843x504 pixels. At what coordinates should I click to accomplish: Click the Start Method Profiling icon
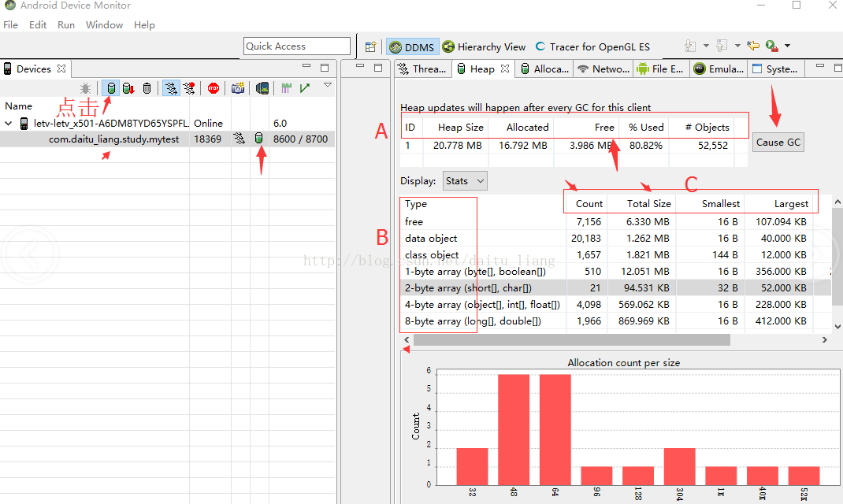tap(189, 88)
